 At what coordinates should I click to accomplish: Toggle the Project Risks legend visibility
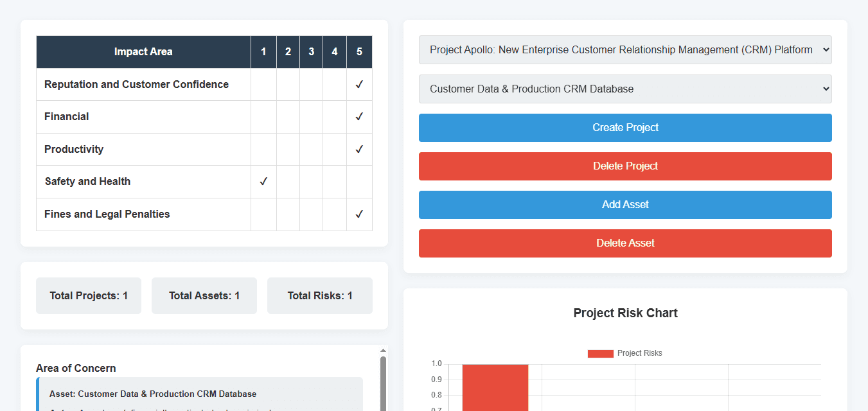click(626, 353)
